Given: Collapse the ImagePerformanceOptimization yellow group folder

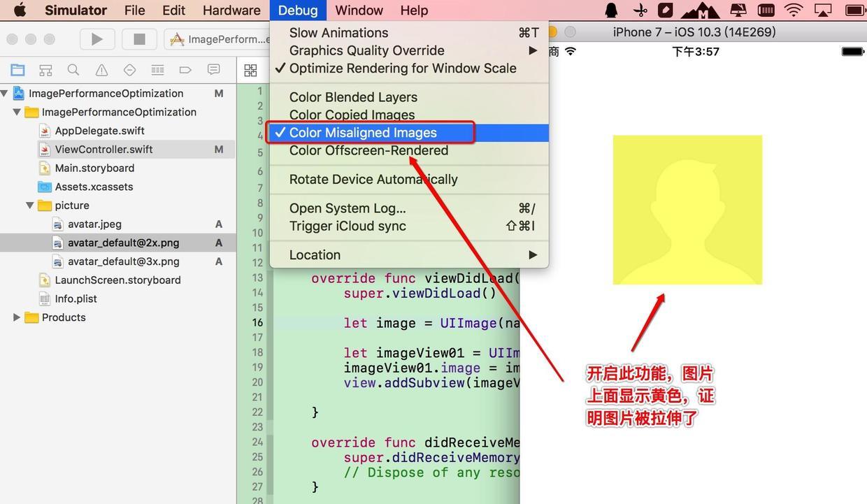Looking at the screenshot, I should [x=17, y=112].
